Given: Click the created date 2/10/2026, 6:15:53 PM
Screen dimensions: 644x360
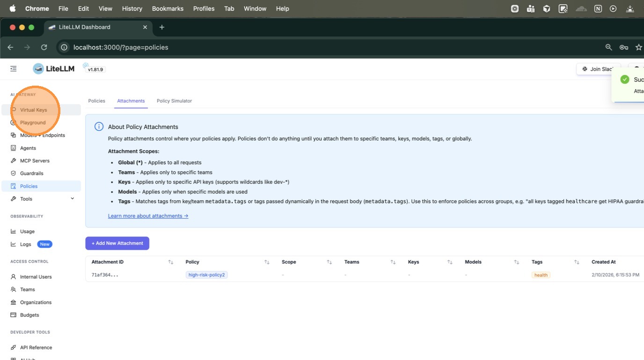Looking at the screenshot, I should point(615,275).
